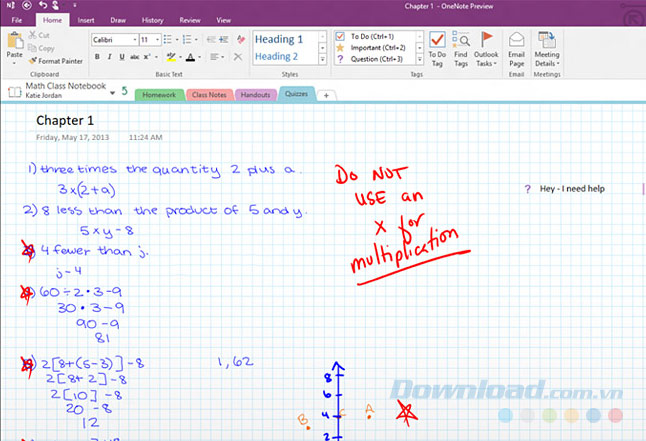
Task: Select the Quizzes section tab
Action: click(x=297, y=94)
